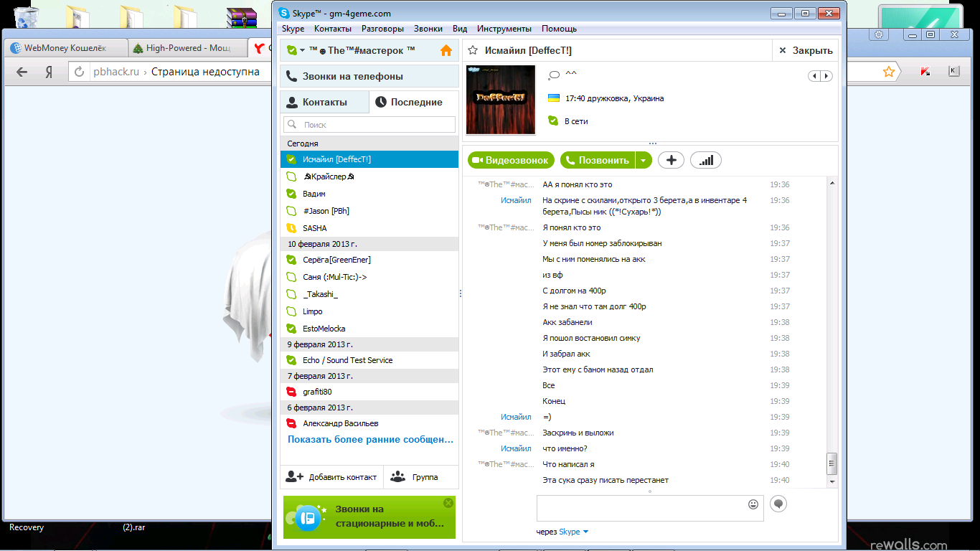
Task: Click the contact search field Поиск
Action: tap(369, 124)
